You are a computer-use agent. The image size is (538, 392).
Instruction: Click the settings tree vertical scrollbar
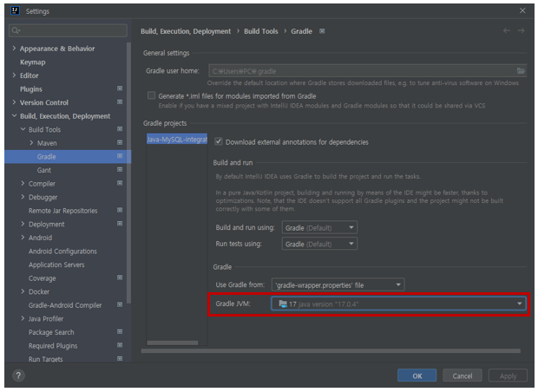coord(128,173)
